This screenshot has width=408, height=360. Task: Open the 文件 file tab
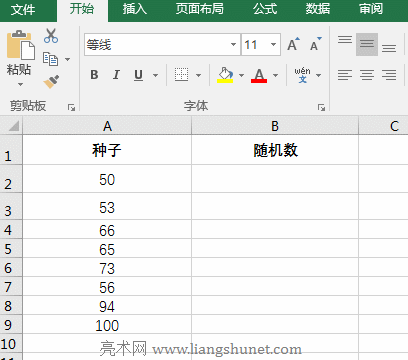coord(23,10)
